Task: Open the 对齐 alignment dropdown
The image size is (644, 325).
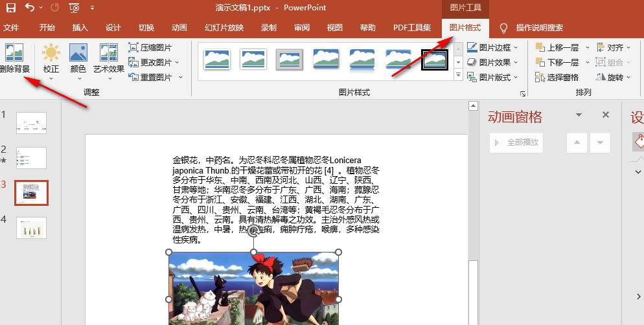Action: [x=614, y=48]
